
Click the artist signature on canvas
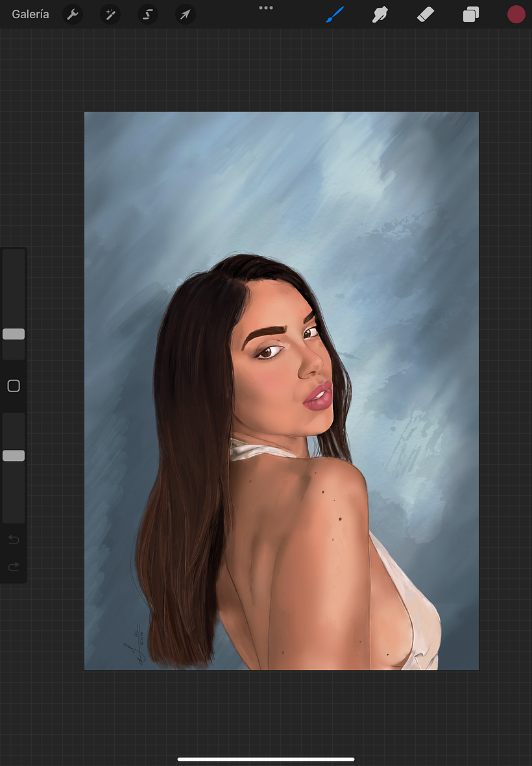pos(134,644)
